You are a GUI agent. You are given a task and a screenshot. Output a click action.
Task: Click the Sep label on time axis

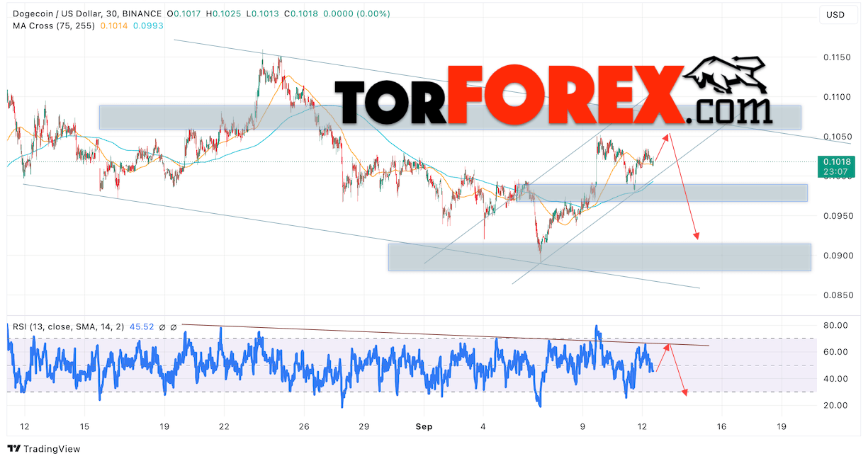[424, 427]
